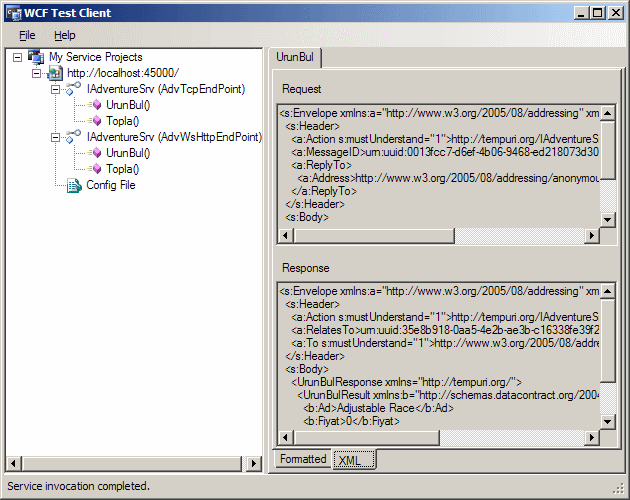Image resolution: width=630 pixels, height=500 pixels.
Task: Click the My Service Projects computer icon
Action: pyautogui.click(x=36, y=57)
